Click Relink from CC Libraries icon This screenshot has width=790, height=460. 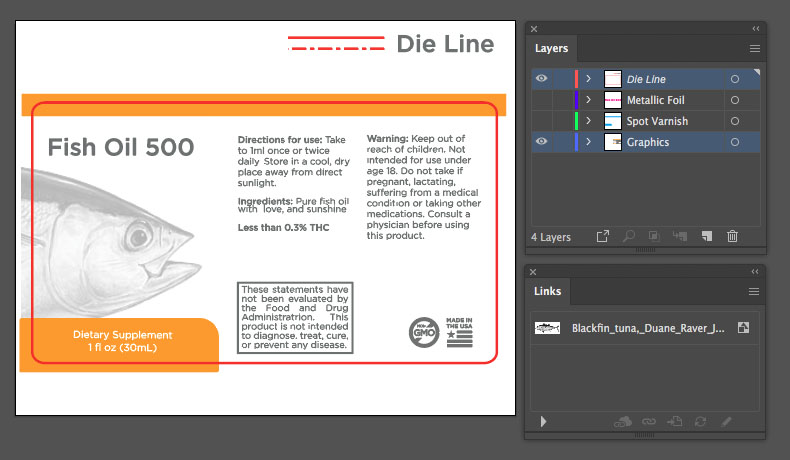623,422
